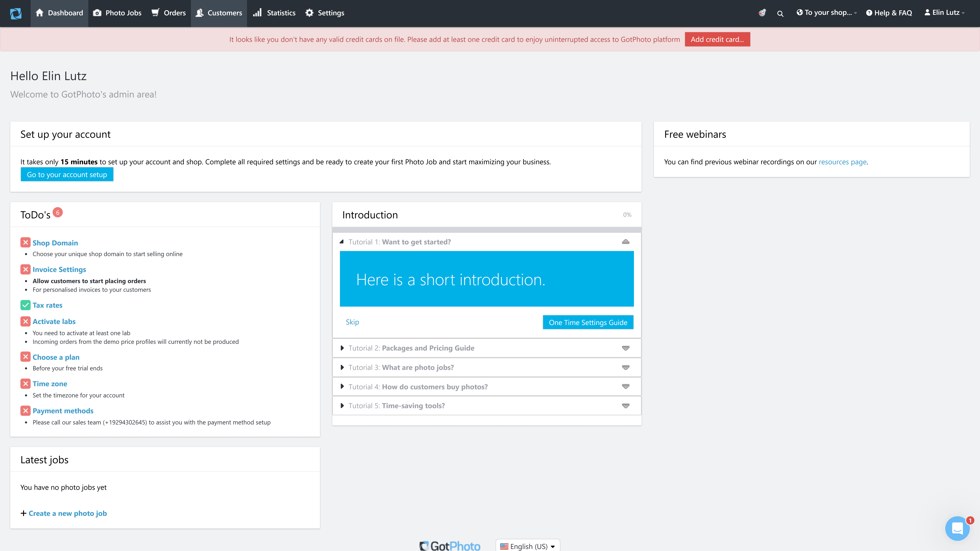Click the ToDo's count badge showing 6
The width and height of the screenshot is (980, 551).
[57, 213]
